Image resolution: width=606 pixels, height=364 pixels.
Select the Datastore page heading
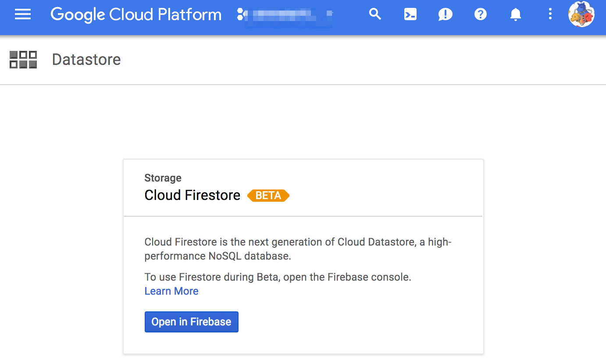[86, 59]
